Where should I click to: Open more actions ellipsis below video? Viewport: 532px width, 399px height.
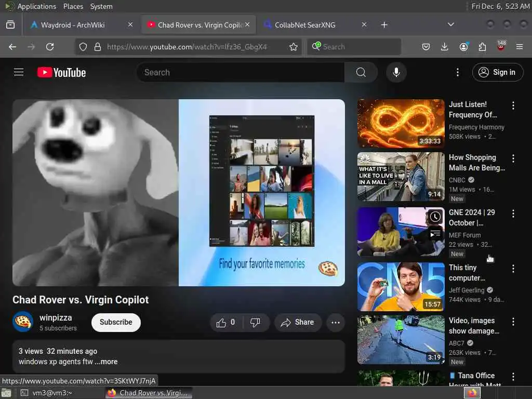(335, 322)
